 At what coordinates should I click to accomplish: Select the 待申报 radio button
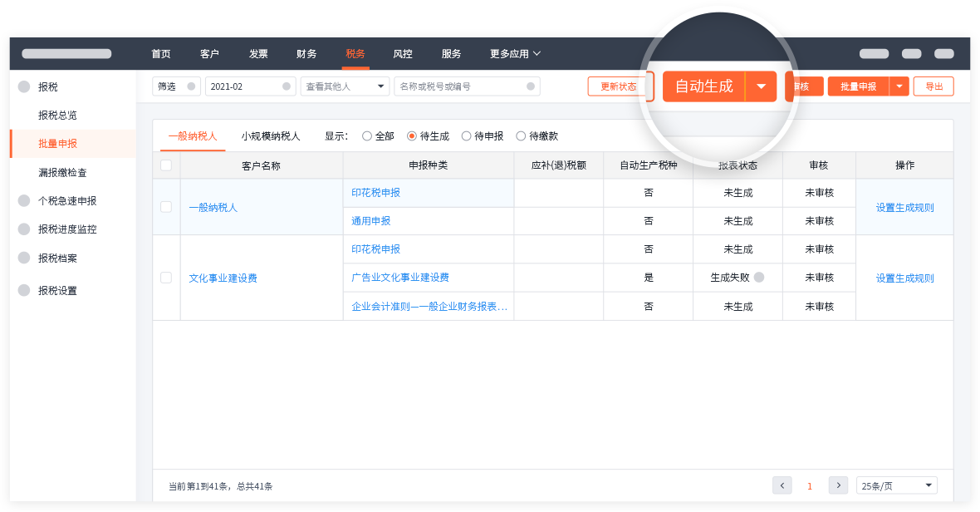tap(466, 135)
